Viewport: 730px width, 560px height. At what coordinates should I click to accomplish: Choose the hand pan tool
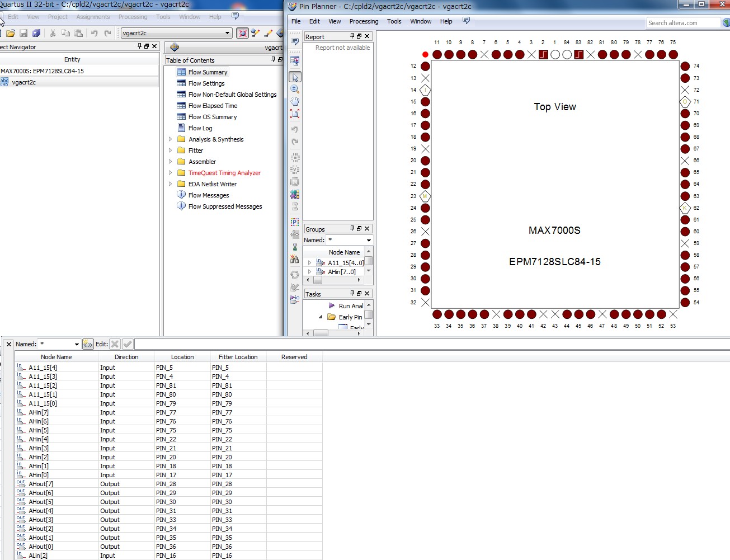coord(295,101)
